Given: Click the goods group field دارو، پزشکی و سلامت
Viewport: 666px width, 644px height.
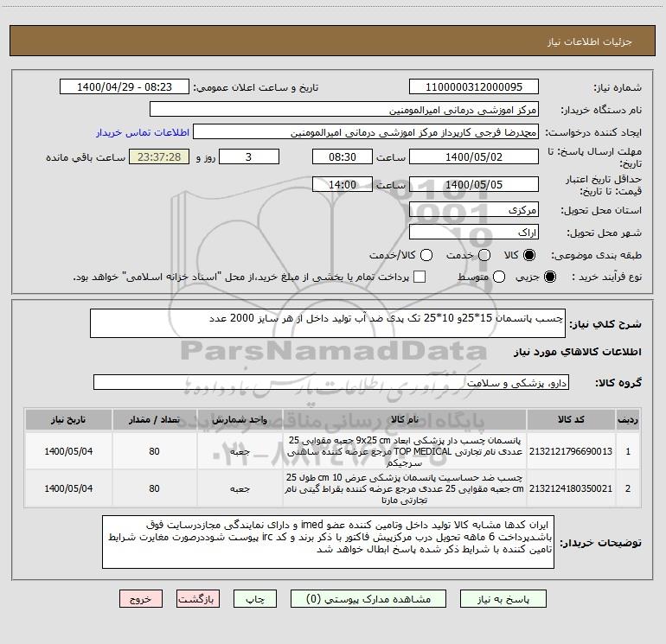Looking at the screenshot, I should [x=331, y=382].
